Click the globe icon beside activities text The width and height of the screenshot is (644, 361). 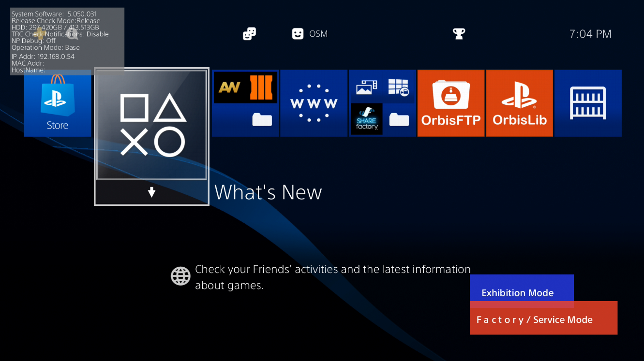(180, 276)
